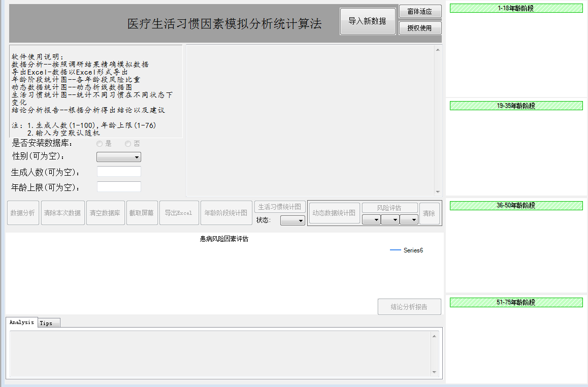588x387 pixels.
Task: Focus the 生成人数 input field
Action: click(x=119, y=172)
